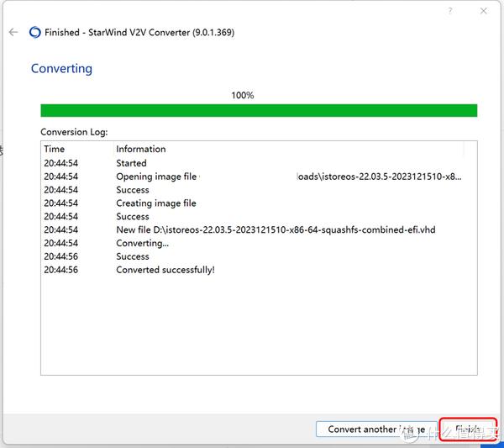Click the Time column header
The image size is (504, 448).
[55, 149]
